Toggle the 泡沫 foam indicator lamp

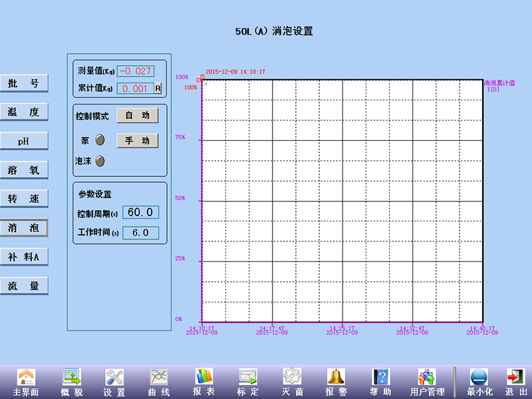pyautogui.click(x=100, y=161)
